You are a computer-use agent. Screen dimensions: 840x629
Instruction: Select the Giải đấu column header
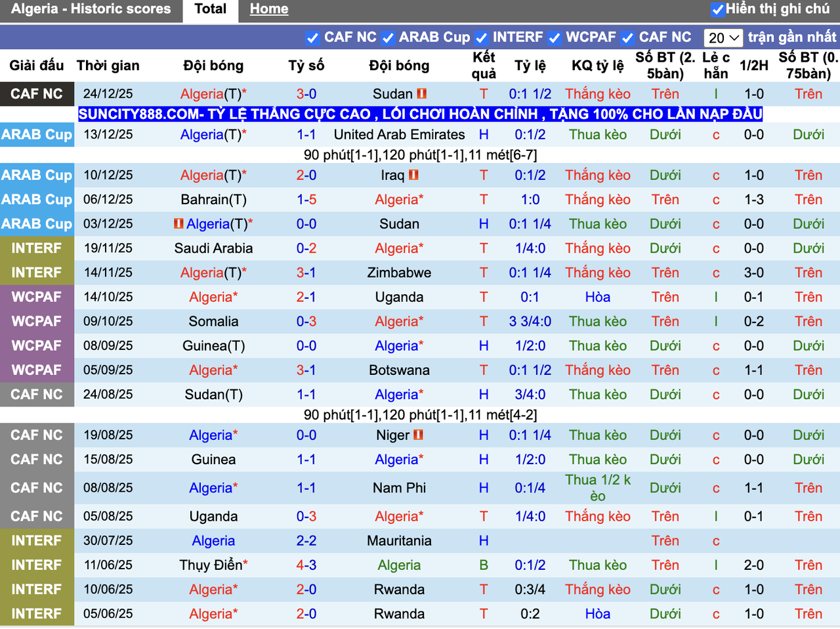click(37, 66)
